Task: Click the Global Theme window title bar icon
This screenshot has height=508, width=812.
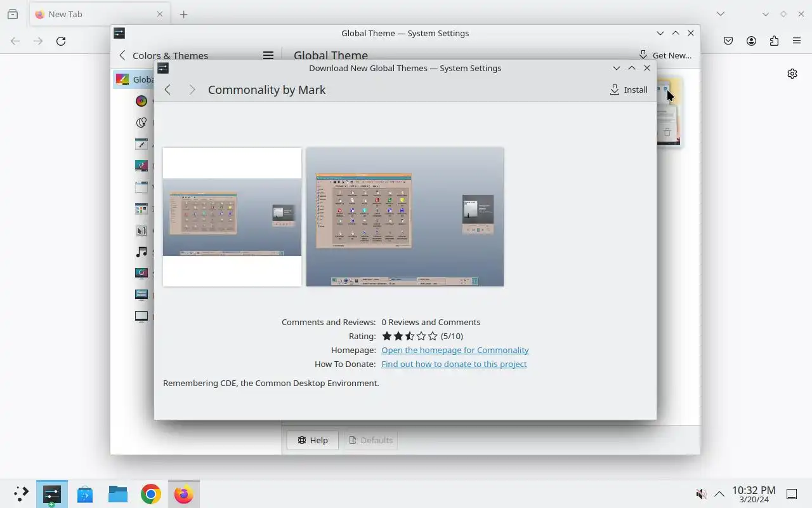Action: pos(119,33)
